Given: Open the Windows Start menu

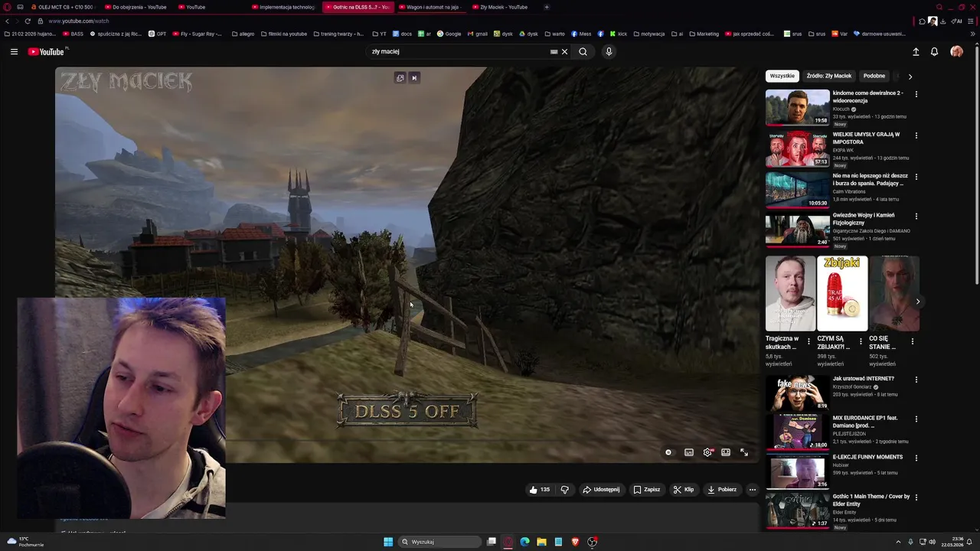Looking at the screenshot, I should coord(388,542).
